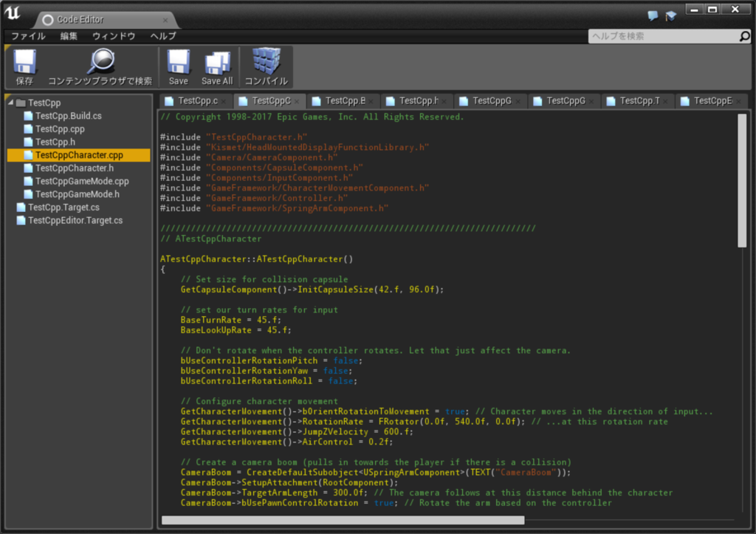This screenshot has height=534, width=756.
Task: Close the TestCpp.B document tab
Action: tap(371, 101)
